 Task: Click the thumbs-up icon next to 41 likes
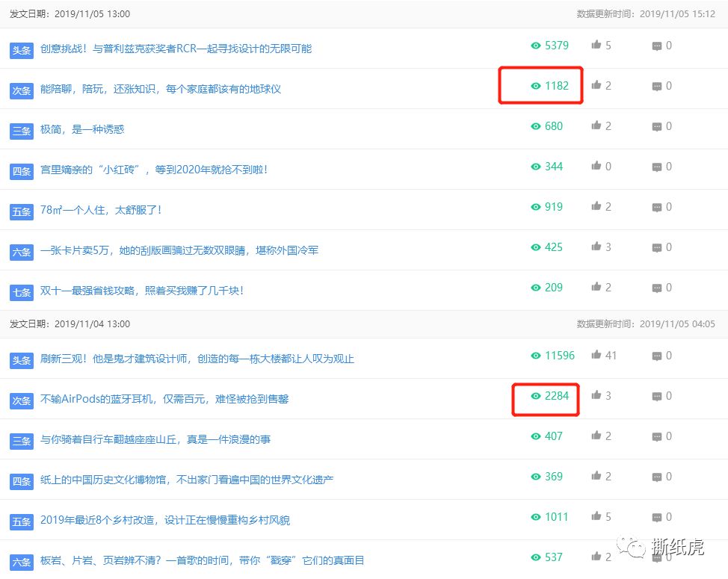(596, 356)
